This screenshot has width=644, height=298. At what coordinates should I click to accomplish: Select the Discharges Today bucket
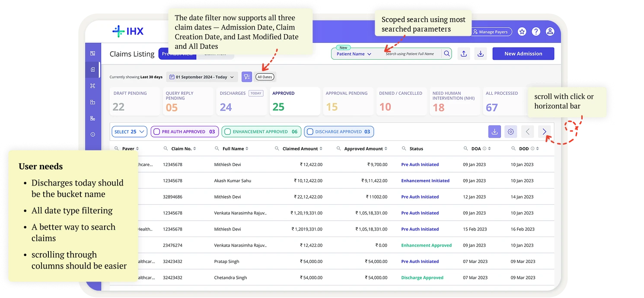coord(242,101)
